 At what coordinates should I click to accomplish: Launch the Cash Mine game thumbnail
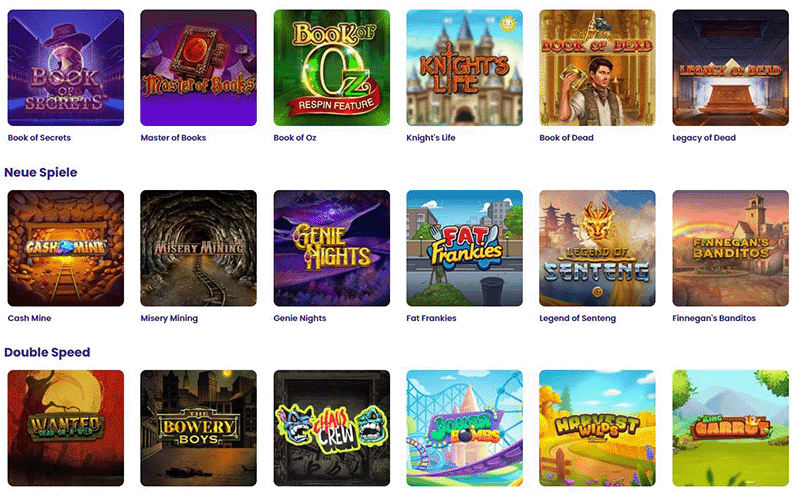point(65,248)
